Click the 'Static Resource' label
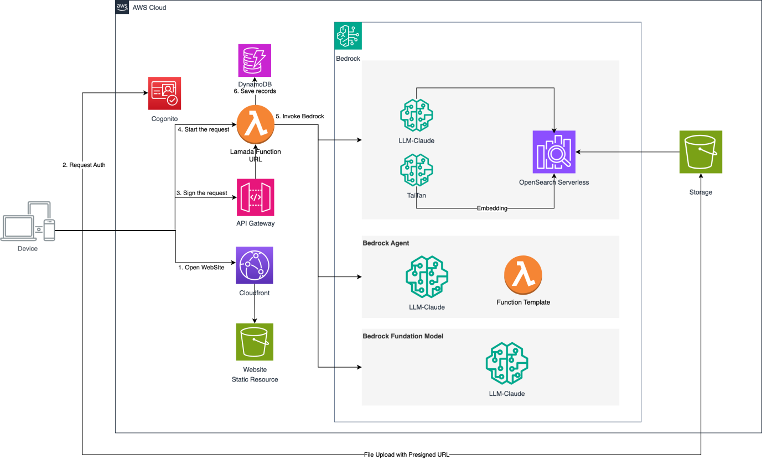The width and height of the screenshot is (762, 460). point(255,380)
